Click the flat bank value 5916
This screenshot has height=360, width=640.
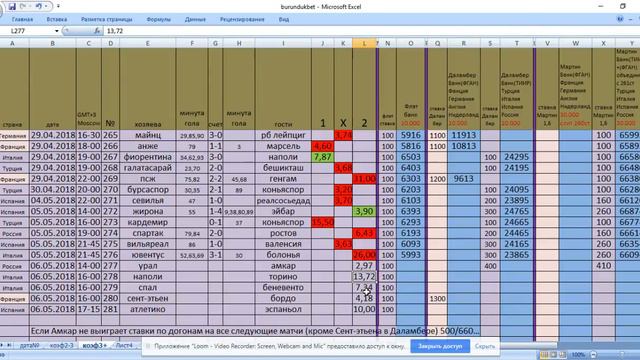(x=411, y=135)
